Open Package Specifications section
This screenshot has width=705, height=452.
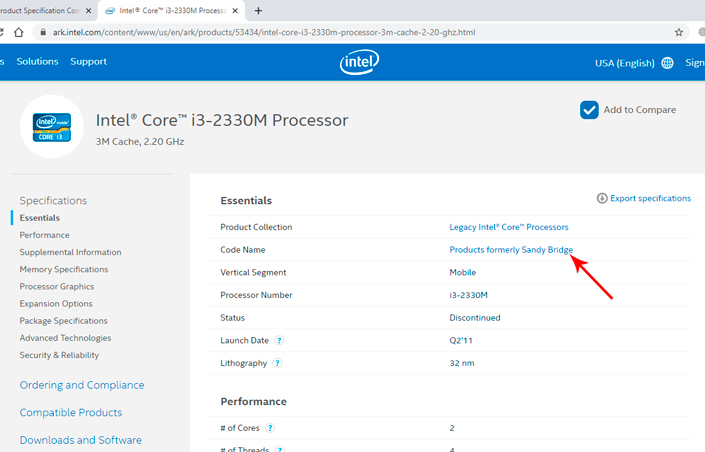[63, 321]
